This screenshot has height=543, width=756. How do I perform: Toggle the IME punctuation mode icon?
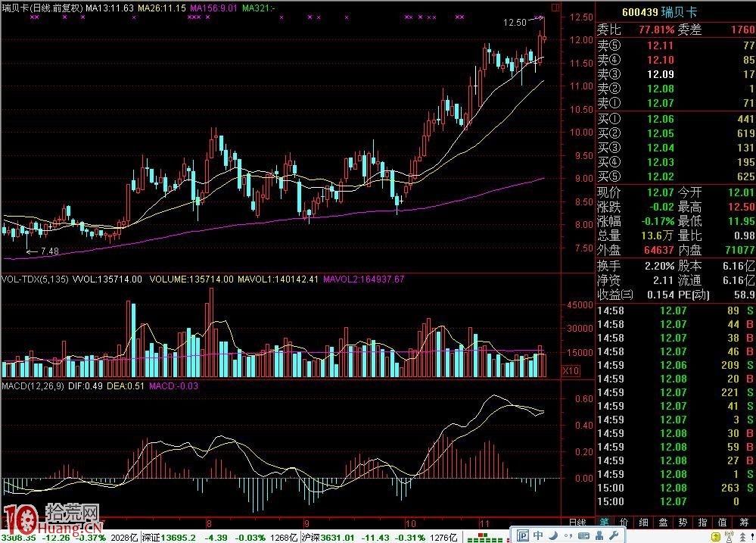[568, 535]
